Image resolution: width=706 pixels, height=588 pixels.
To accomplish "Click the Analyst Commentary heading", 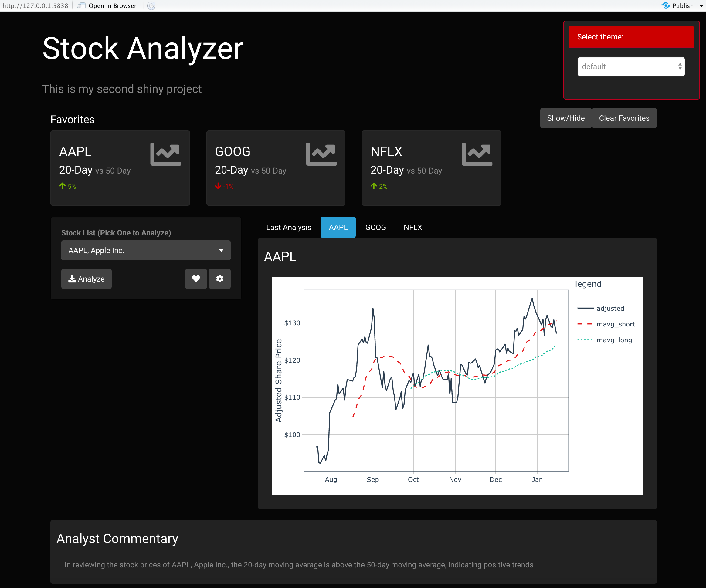I will pyautogui.click(x=117, y=539).
